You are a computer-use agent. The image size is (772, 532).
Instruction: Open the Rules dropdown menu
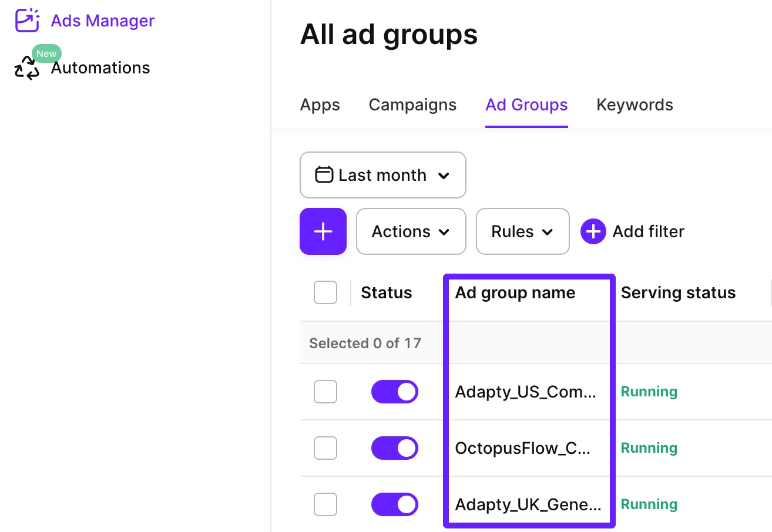click(522, 231)
